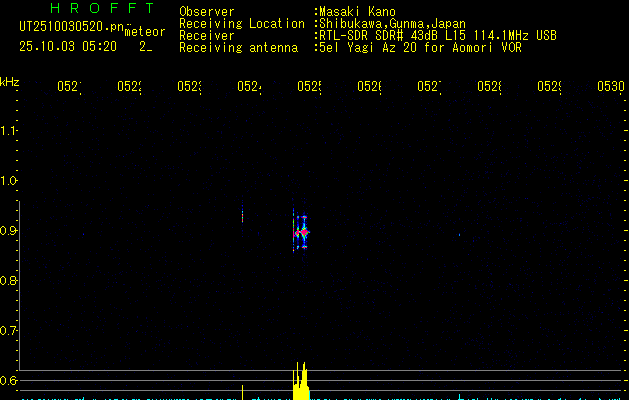
Task: Click the Observer label
Action: (207, 12)
